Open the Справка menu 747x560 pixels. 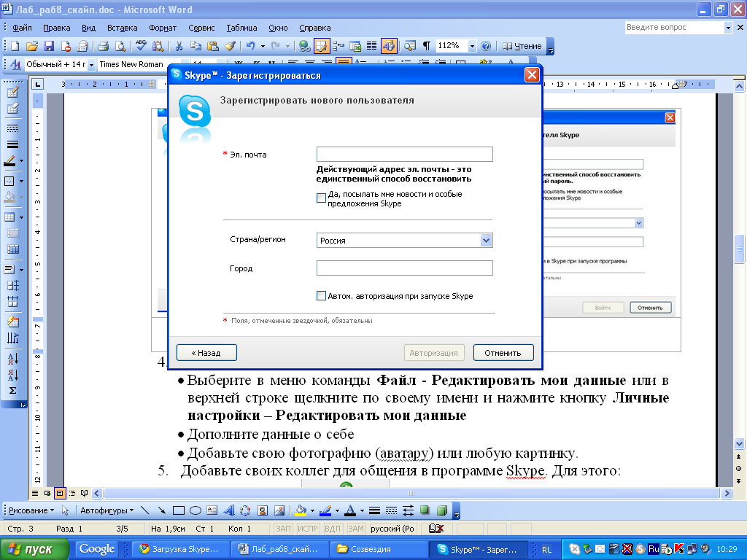315,28
